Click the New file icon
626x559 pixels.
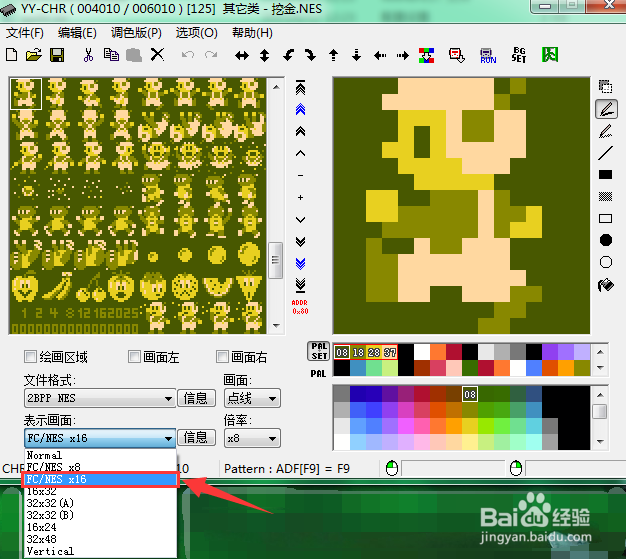[x=12, y=55]
